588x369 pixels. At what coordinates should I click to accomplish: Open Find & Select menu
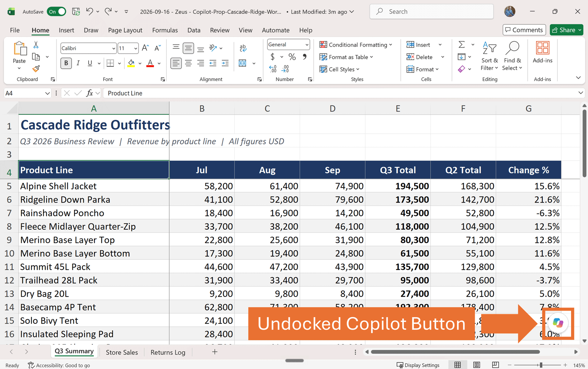click(x=512, y=56)
